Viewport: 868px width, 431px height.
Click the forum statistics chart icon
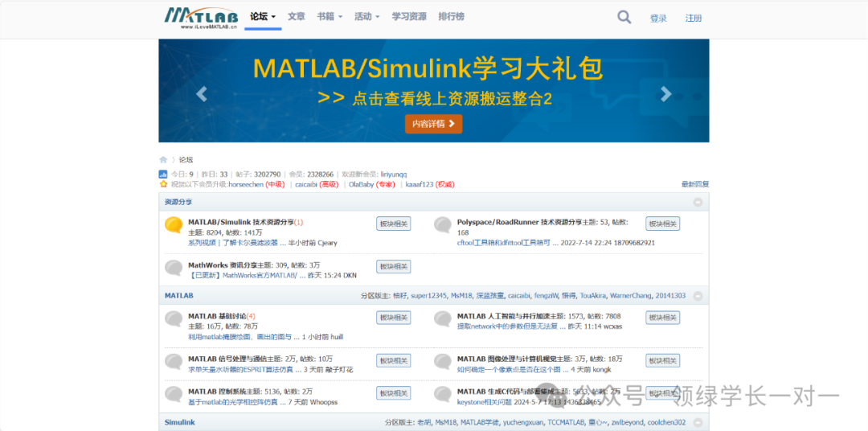click(x=162, y=174)
